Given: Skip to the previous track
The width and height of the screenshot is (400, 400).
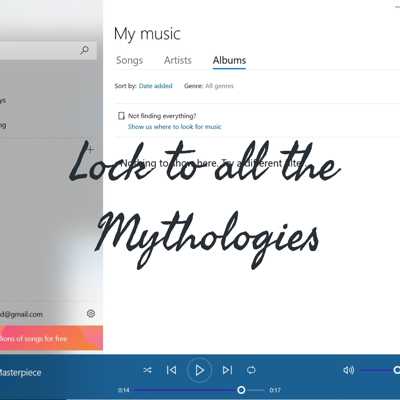Looking at the screenshot, I should pos(171,370).
